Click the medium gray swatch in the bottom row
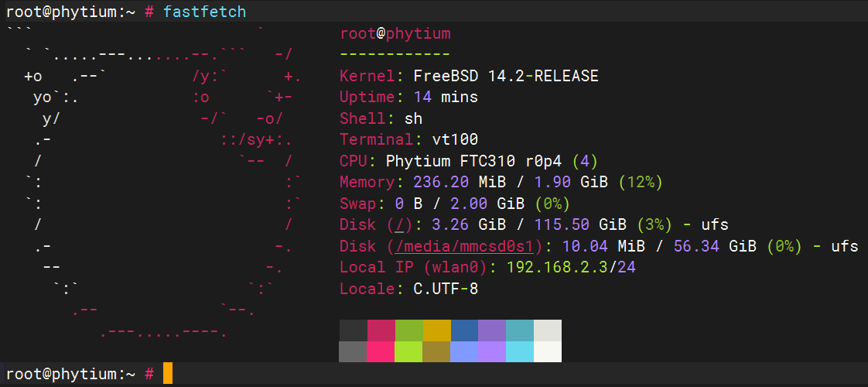The width and height of the screenshot is (868, 387). pyautogui.click(x=354, y=351)
